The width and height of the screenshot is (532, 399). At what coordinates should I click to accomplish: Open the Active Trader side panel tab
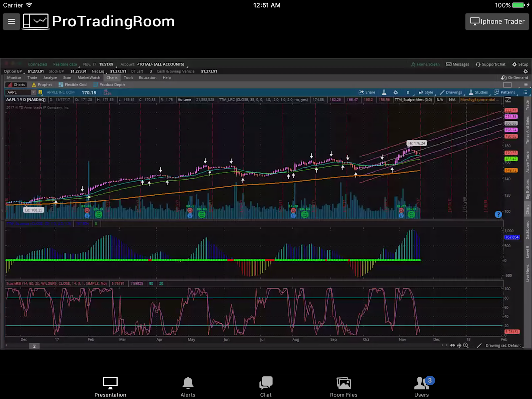pos(527,161)
